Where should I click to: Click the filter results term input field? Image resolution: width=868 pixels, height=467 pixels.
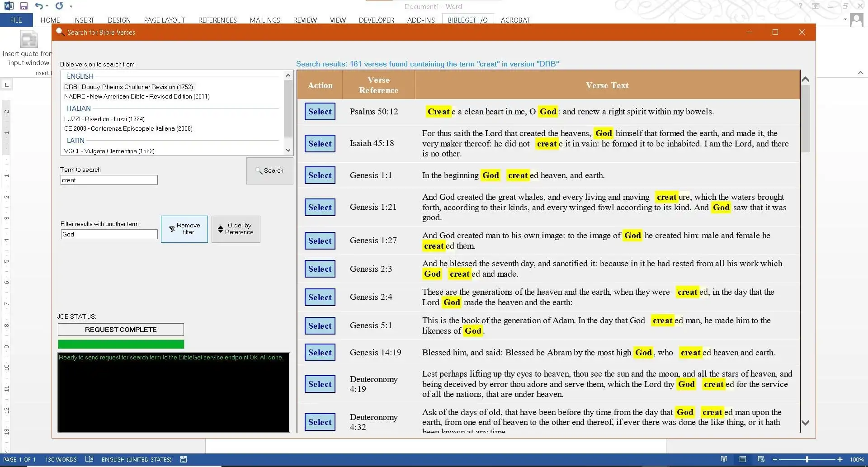tap(109, 234)
